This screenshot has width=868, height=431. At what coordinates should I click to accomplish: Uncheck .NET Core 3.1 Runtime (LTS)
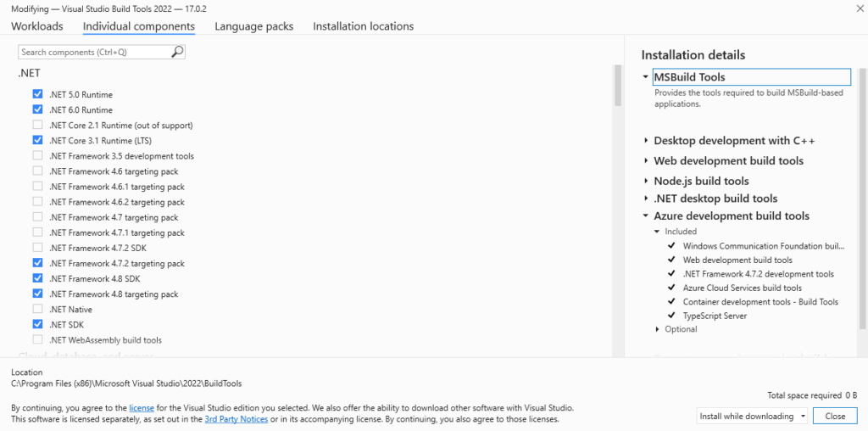[37, 140]
